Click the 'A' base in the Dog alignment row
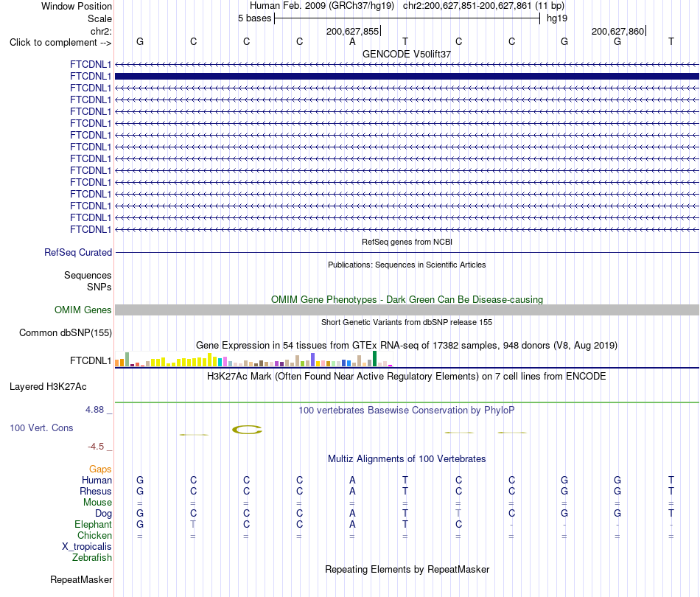 (352, 514)
